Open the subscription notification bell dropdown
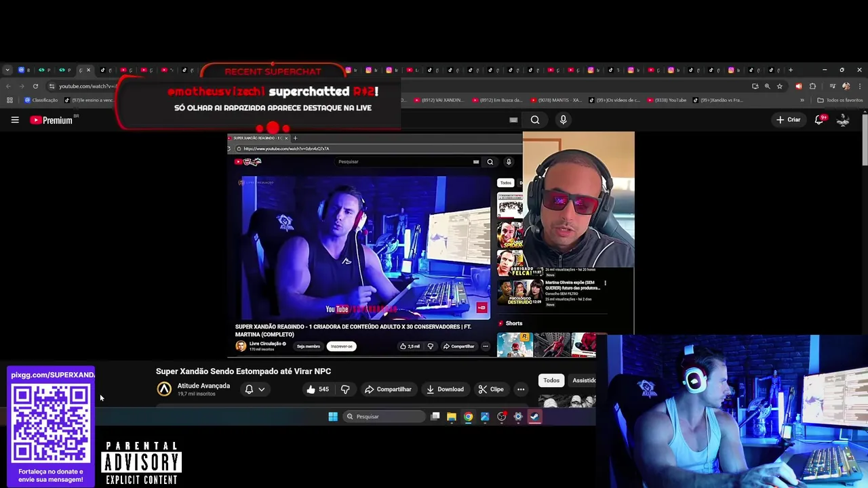 tap(255, 389)
